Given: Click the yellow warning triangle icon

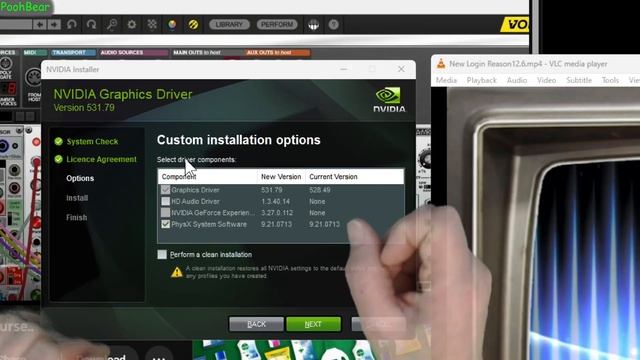Looking at the screenshot, I should [x=177, y=272].
